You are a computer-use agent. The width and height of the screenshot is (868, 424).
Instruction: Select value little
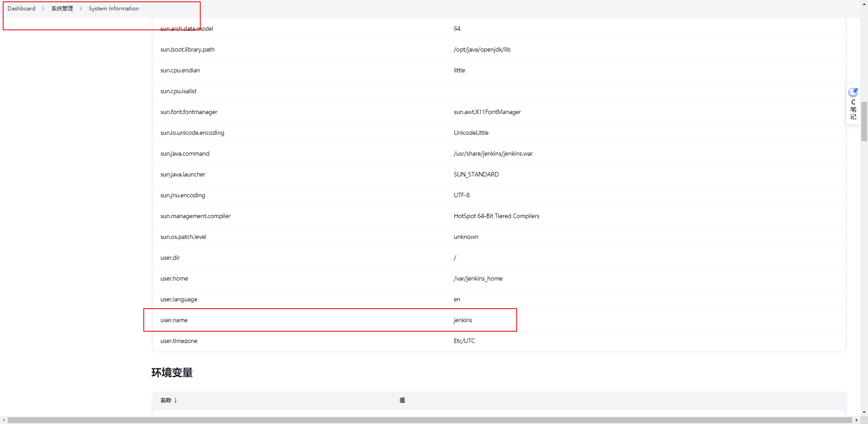pyautogui.click(x=459, y=70)
